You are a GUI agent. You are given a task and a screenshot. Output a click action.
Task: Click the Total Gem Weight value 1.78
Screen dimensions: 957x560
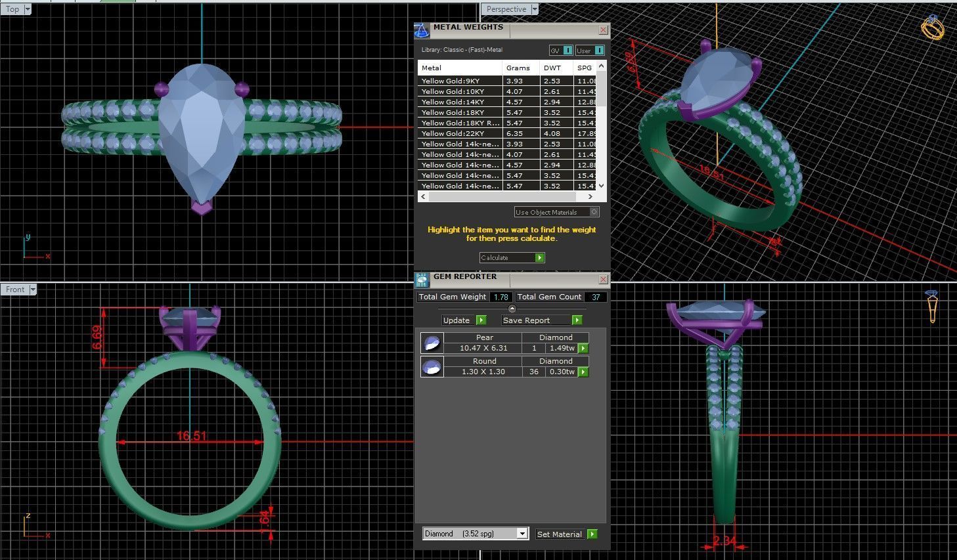501,297
